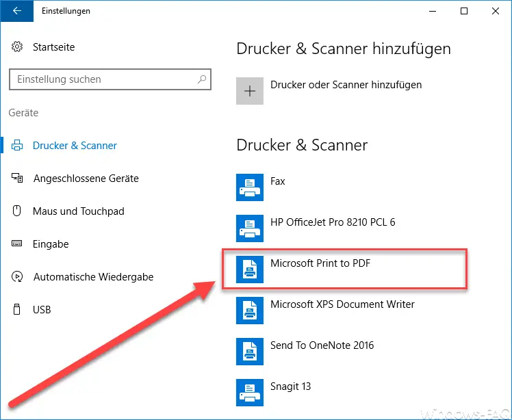The image size is (512, 420).
Task: Select the Snagit 13 printer icon
Action: pos(250,393)
